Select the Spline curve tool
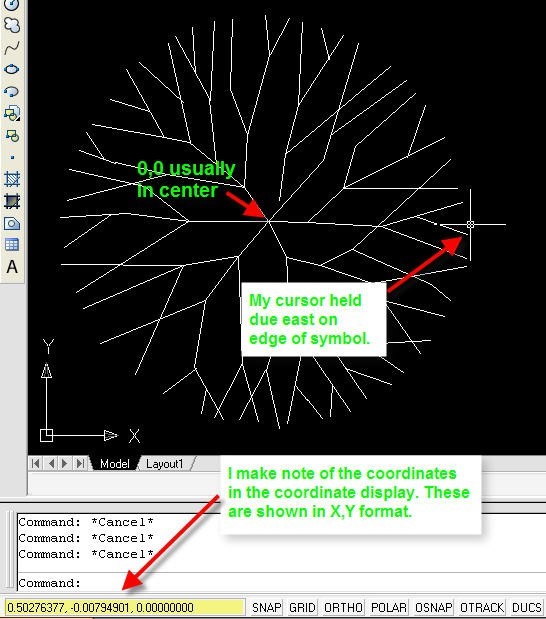 (x=12, y=48)
